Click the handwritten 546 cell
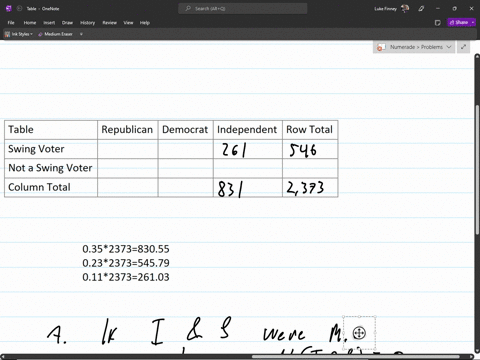Image resolution: width=480 pixels, height=360 pixels. (x=310, y=149)
